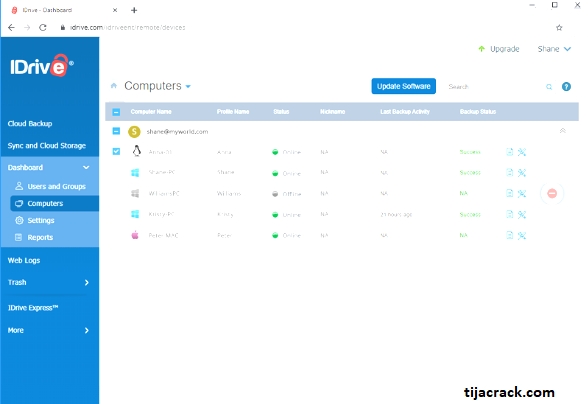Viewport: 588px width, 404px height.
Task: Click the Success status for Kristy-PC
Action: pyautogui.click(x=470, y=215)
